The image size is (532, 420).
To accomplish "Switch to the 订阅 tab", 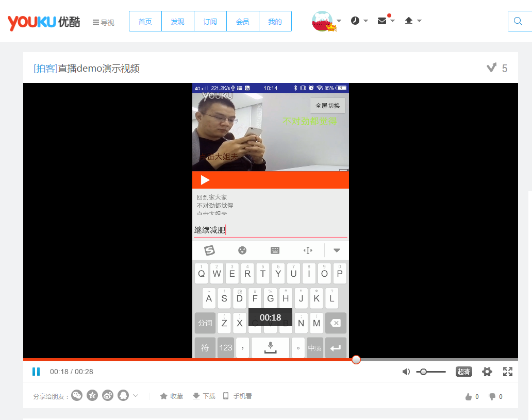I will pos(210,21).
